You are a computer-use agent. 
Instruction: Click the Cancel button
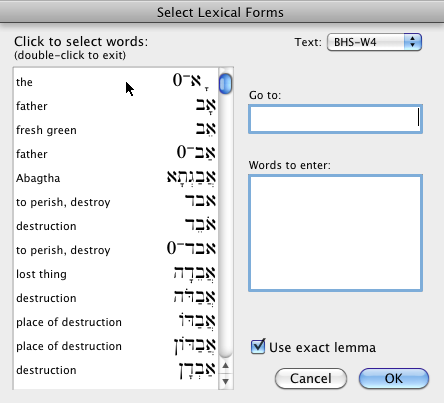[311, 378]
